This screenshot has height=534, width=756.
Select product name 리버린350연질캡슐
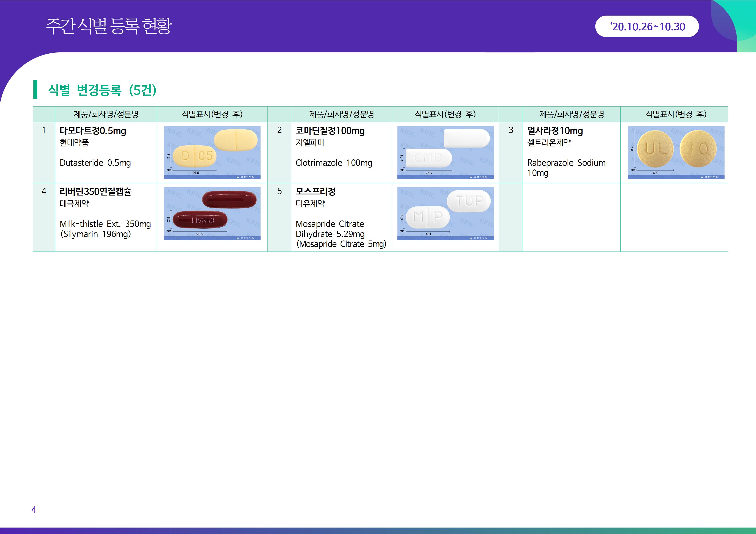pos(95,191)
